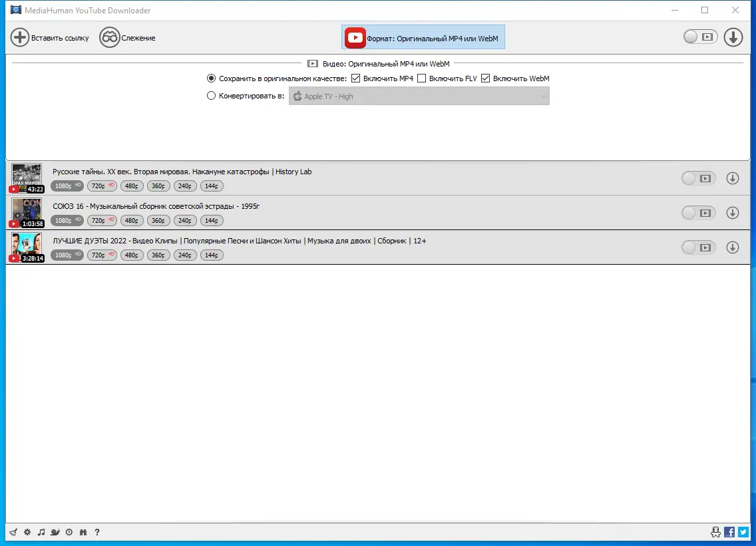Click the MediaHuman app icon in title bar
The height and width of the screenshot is (546, 756).
pos(16,10)
